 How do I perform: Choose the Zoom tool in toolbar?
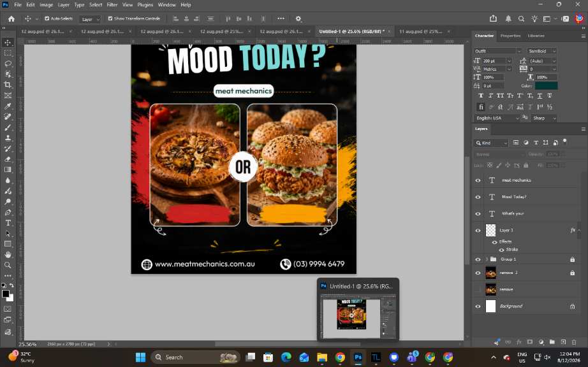(x=8, y=265)
